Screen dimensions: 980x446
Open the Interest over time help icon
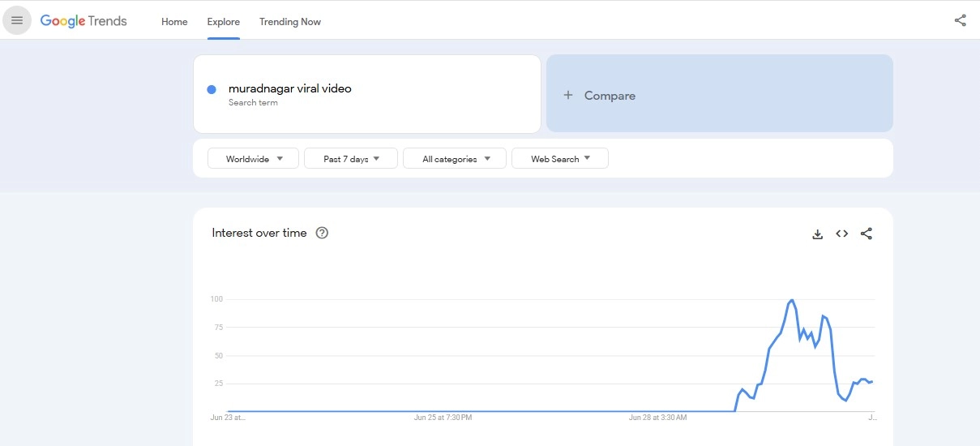[322, 234]
